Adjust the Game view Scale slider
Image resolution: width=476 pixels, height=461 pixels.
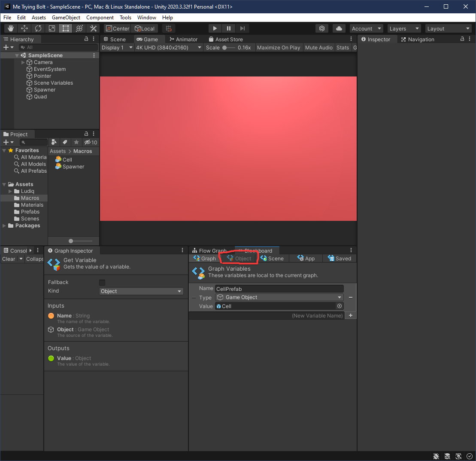point(224,48)
